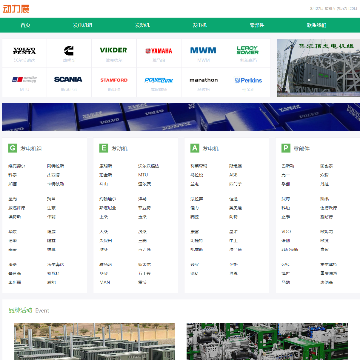Screen dimensions: 360x360
Task: Click the green E category icon
Action: click(x=103, y=148)
